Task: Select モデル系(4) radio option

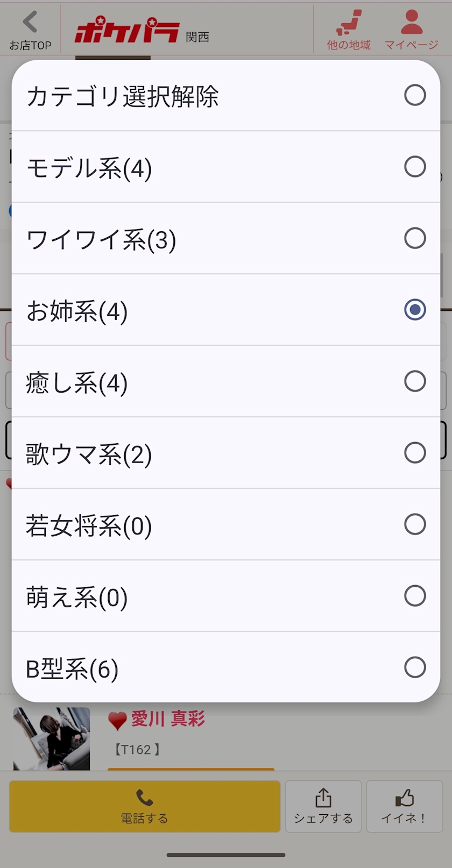Action: click(415, 167)
